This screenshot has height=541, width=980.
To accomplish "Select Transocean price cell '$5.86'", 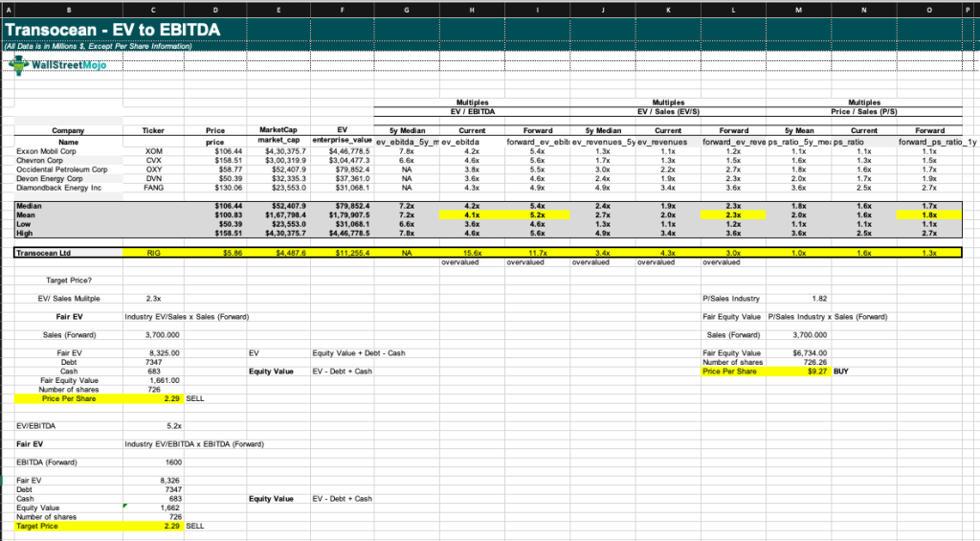I will tap(215, 253).
